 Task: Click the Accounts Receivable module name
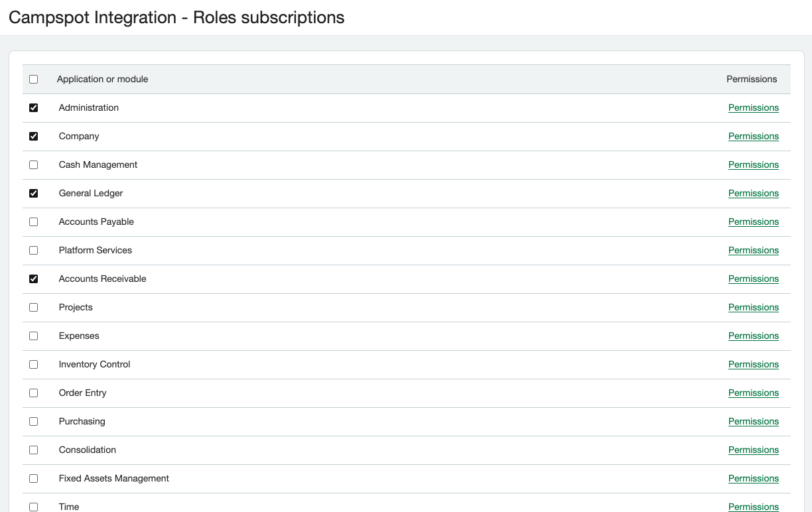103,279
